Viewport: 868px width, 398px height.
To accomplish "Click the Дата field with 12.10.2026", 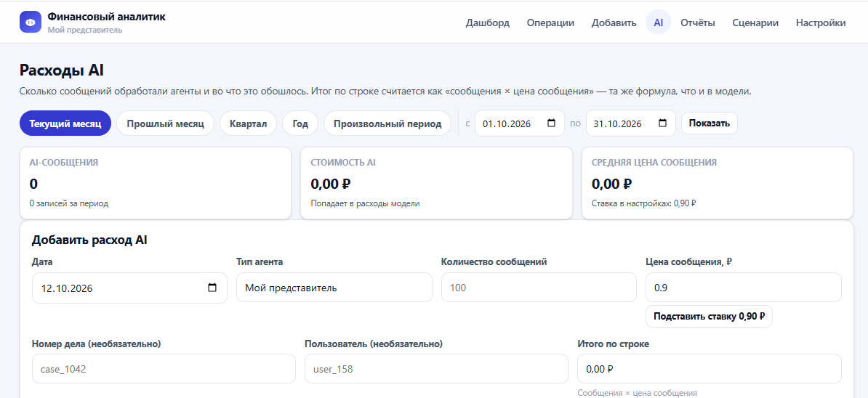I will 129,288.
